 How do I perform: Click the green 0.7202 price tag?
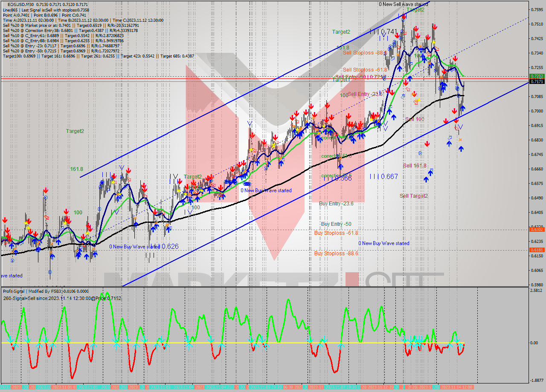pos(536,76)
